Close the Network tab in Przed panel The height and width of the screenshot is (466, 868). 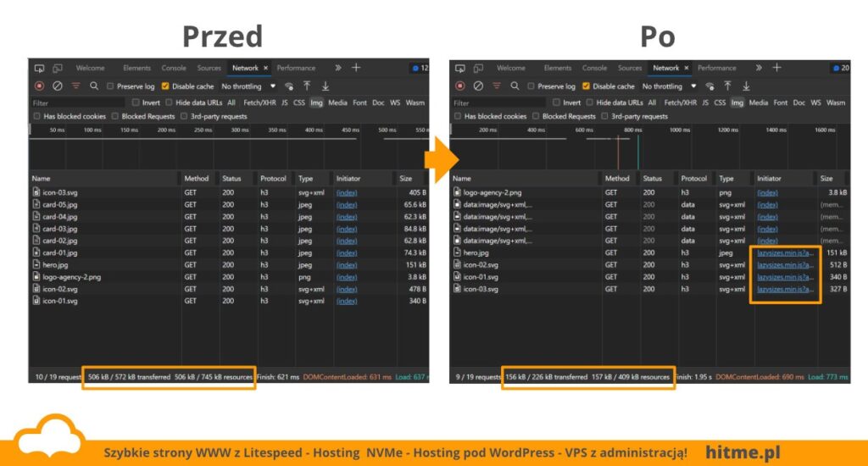(265, 68)
